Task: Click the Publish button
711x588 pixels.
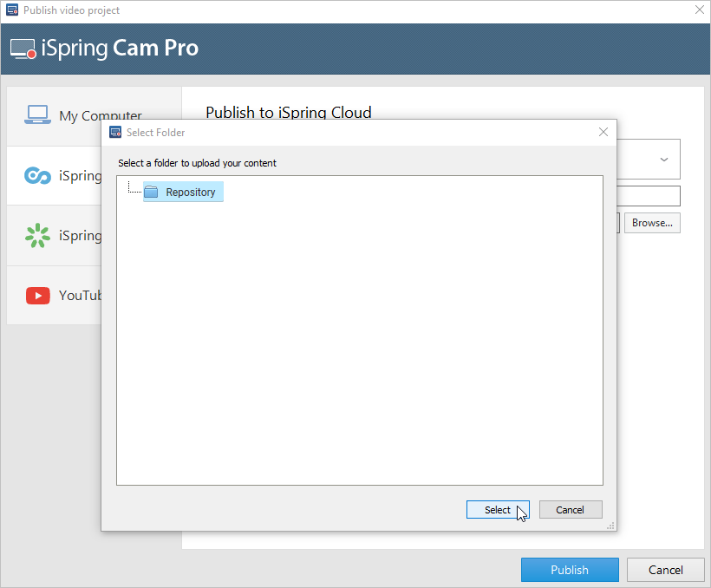Action: (570, 570)
